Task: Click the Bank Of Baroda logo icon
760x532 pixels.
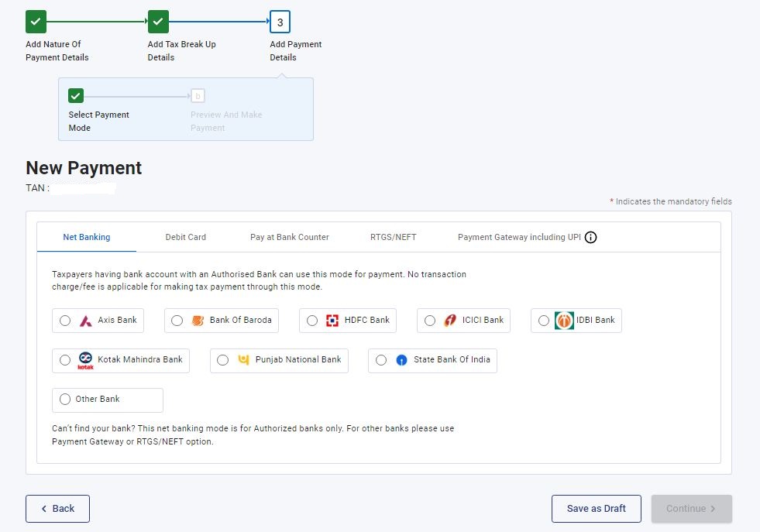Action: 198,321
